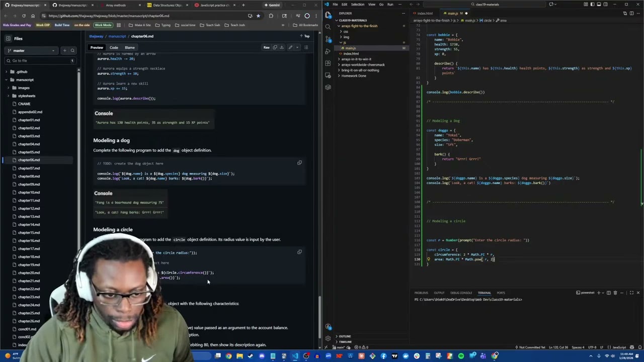
Task: Click the Split Editor Right icon
Action: coord(631,13)
